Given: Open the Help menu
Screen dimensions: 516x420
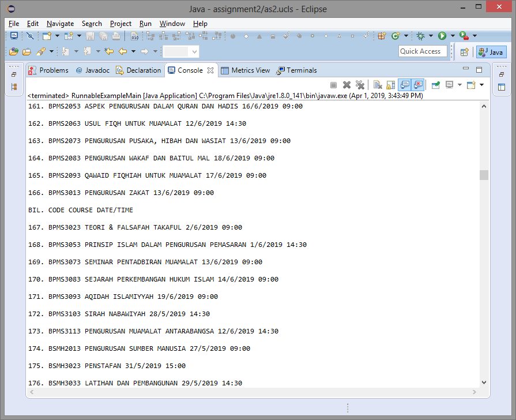Looking at the screenshot, I should click(200, 24).
